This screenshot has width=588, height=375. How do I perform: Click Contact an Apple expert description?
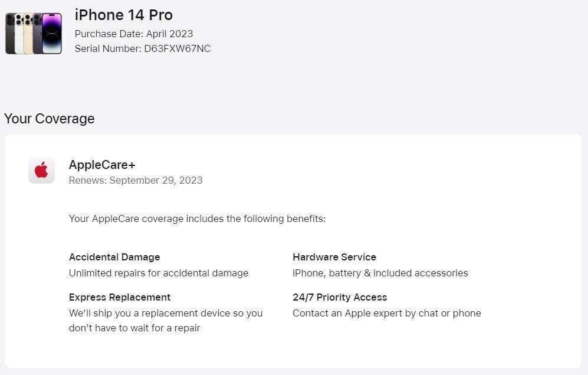(387, 313)
